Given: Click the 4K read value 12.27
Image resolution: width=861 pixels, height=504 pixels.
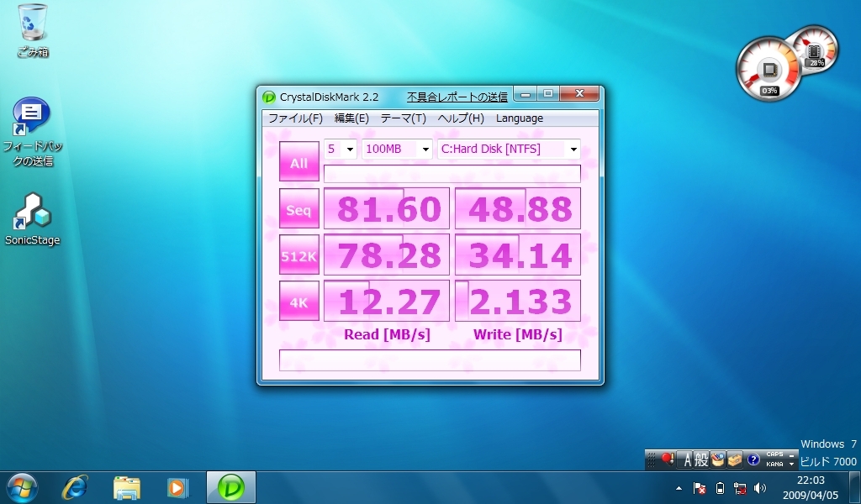Looking at the screenshot, I should [387, 301].
